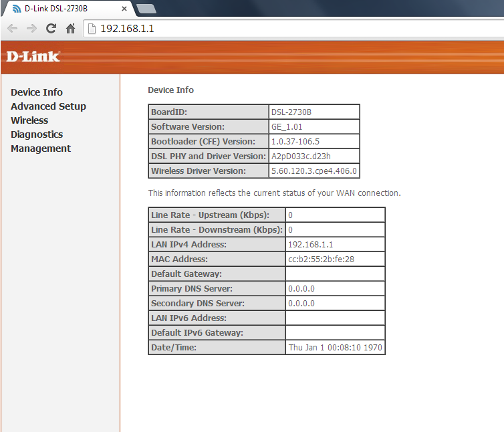Click the browser back arrow
This screenshot has height=432, width=504.
click(x=12, y=29)
